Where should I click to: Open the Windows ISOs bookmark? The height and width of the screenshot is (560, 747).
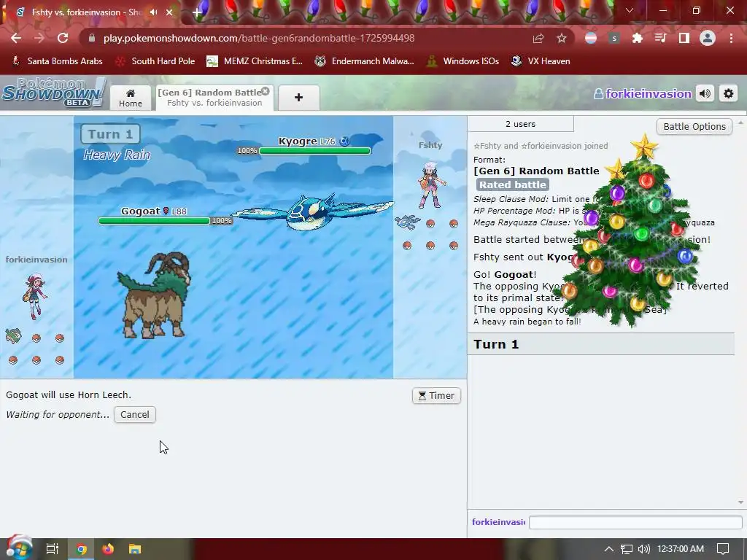click(x=462, y=61)
